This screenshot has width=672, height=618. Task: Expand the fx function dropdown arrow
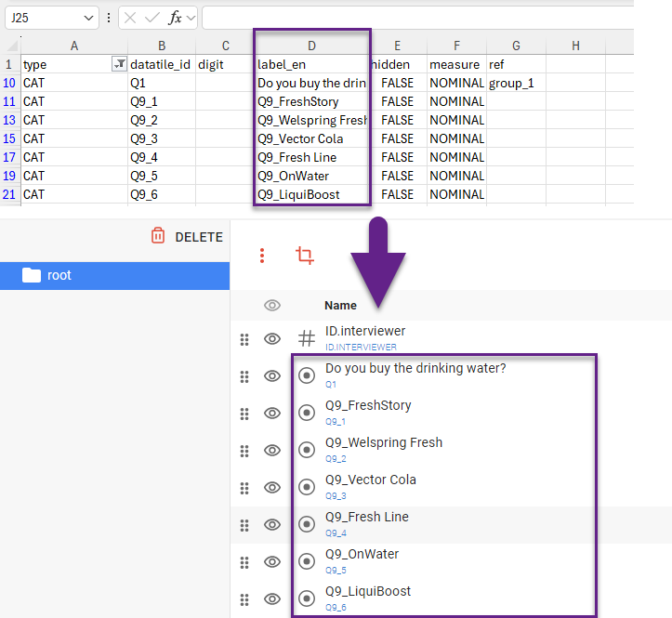click(x=191, y=18)
